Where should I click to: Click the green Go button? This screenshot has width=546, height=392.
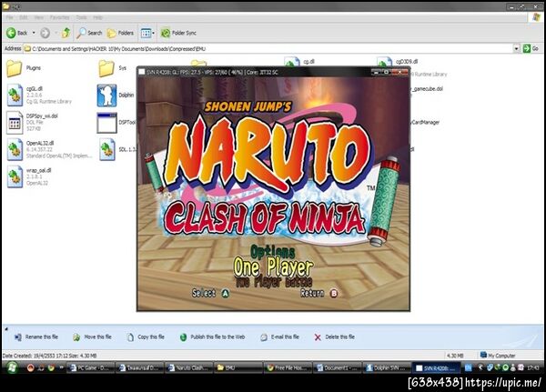tap(531, 49)
